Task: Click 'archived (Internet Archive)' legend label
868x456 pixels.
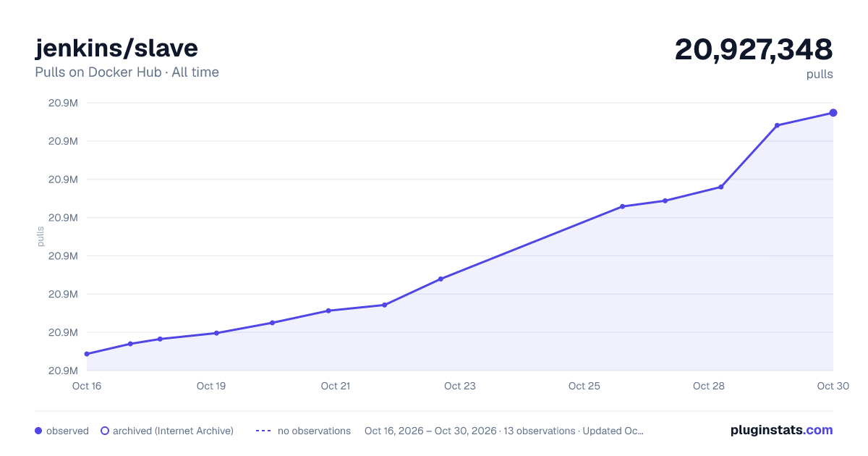Action: point(173,431)
